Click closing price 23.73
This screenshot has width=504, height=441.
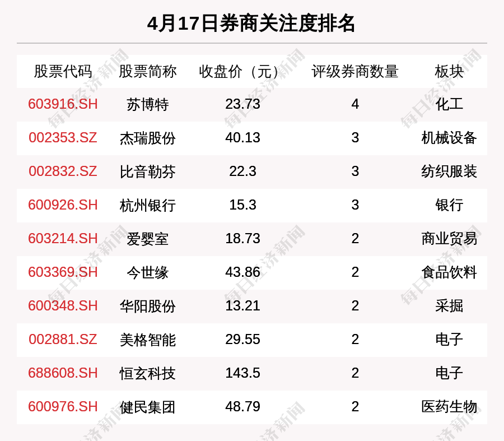(x=242, y=104)
